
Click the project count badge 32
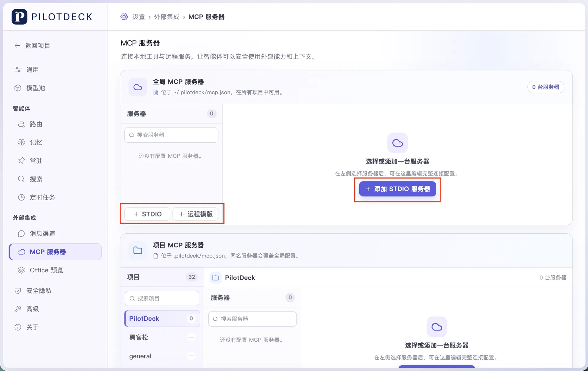tap(192, 277)
